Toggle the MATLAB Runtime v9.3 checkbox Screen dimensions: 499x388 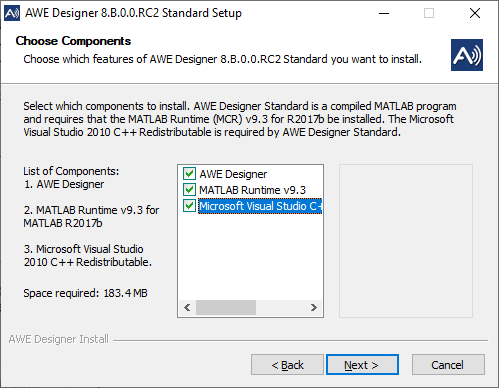tap(189, 190)
